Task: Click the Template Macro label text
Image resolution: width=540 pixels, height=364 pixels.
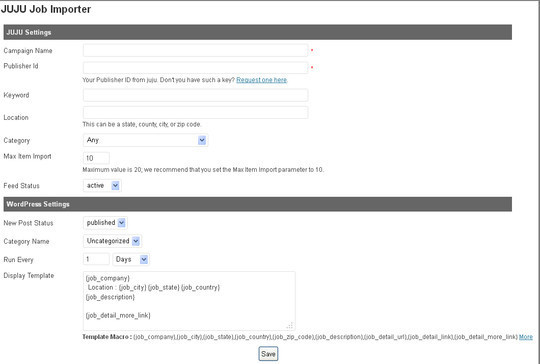Action: tap(107, 337)
